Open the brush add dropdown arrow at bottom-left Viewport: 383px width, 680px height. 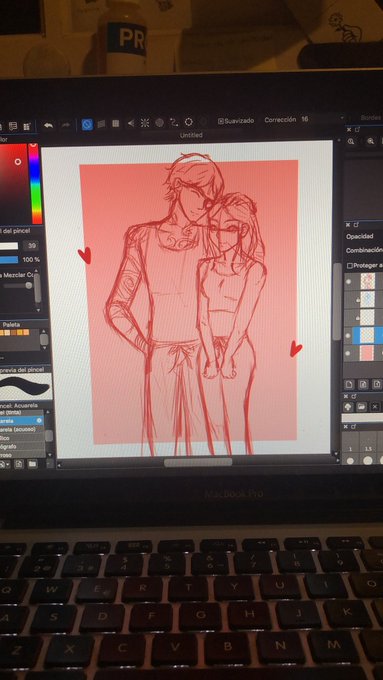(8, 464)
